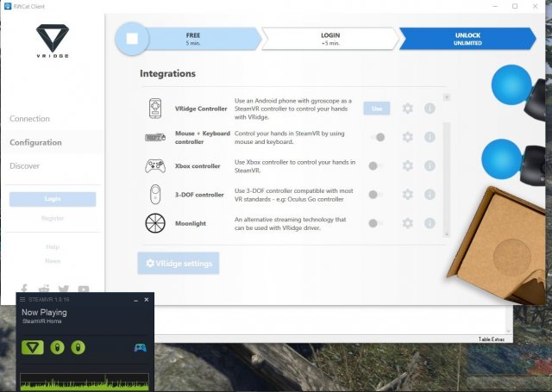Open the Configuration section

tap(35, 142)
